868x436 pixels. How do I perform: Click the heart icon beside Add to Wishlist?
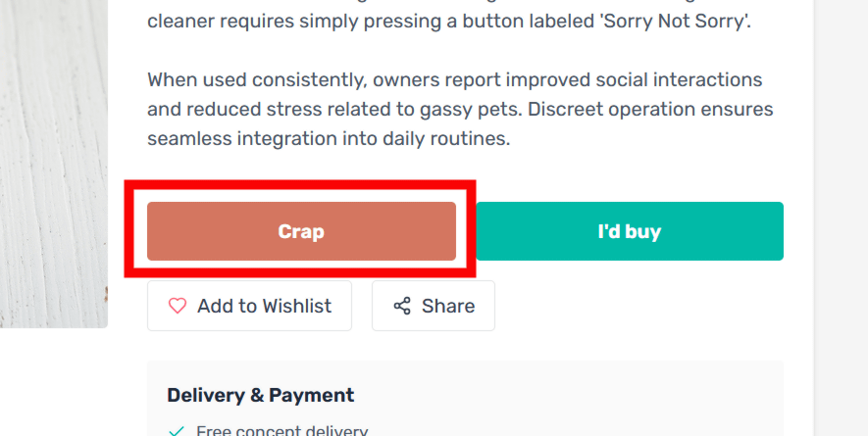(x=178, y=306)
